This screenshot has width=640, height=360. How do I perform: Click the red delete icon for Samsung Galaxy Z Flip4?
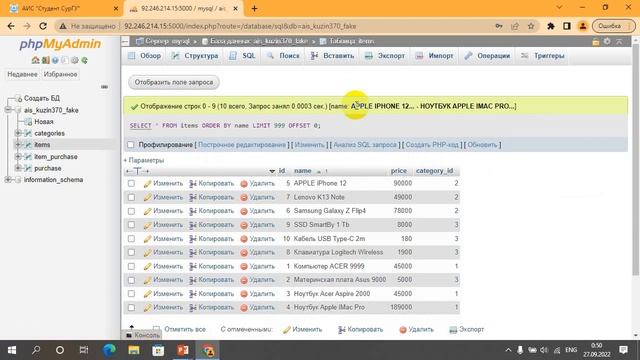click(244, 211)
